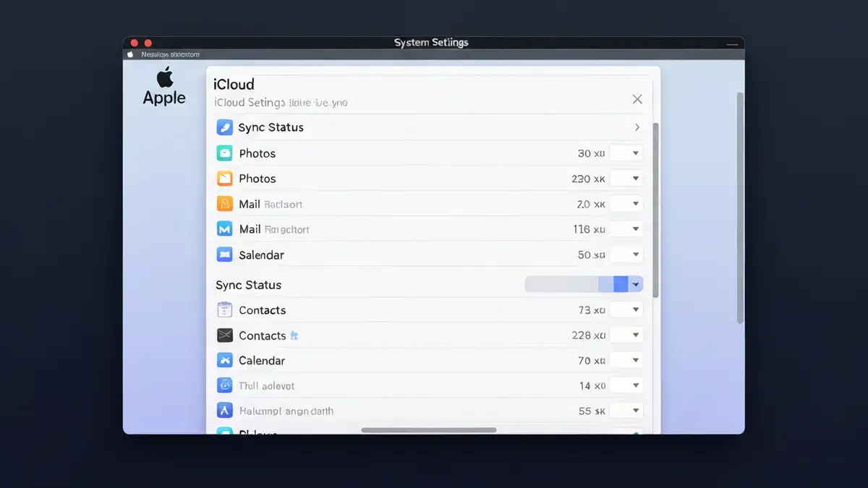Click the orange Photos icon beside 230 xk

225,179
